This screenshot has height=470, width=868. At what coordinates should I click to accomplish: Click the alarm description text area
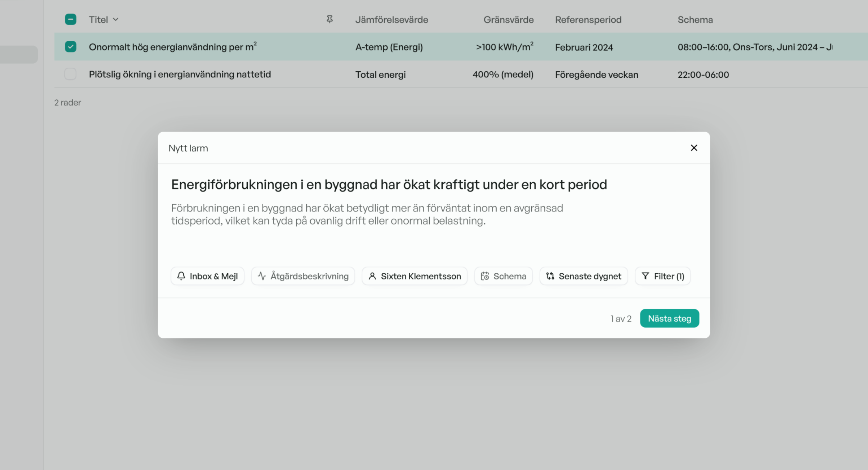click(x=367, y=214)
